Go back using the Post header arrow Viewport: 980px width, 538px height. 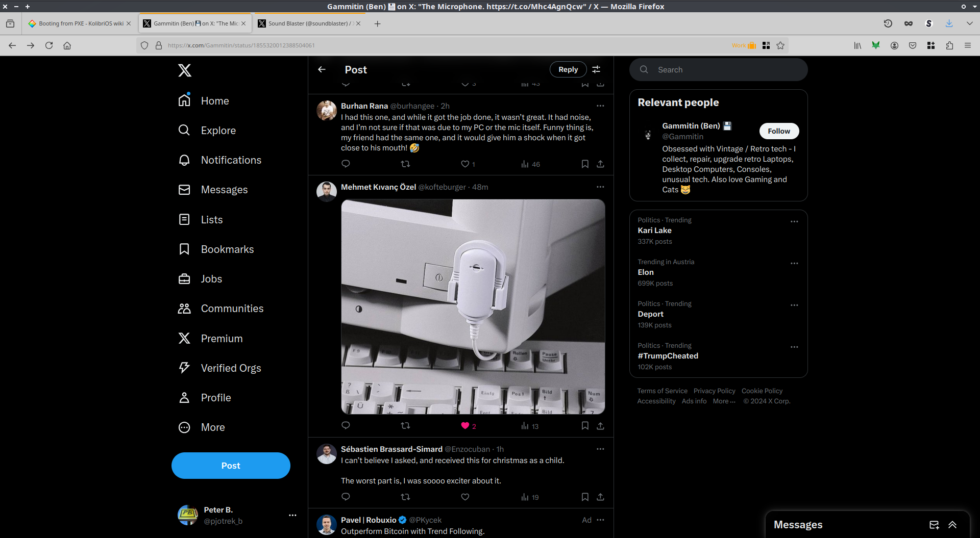[322, 70]
